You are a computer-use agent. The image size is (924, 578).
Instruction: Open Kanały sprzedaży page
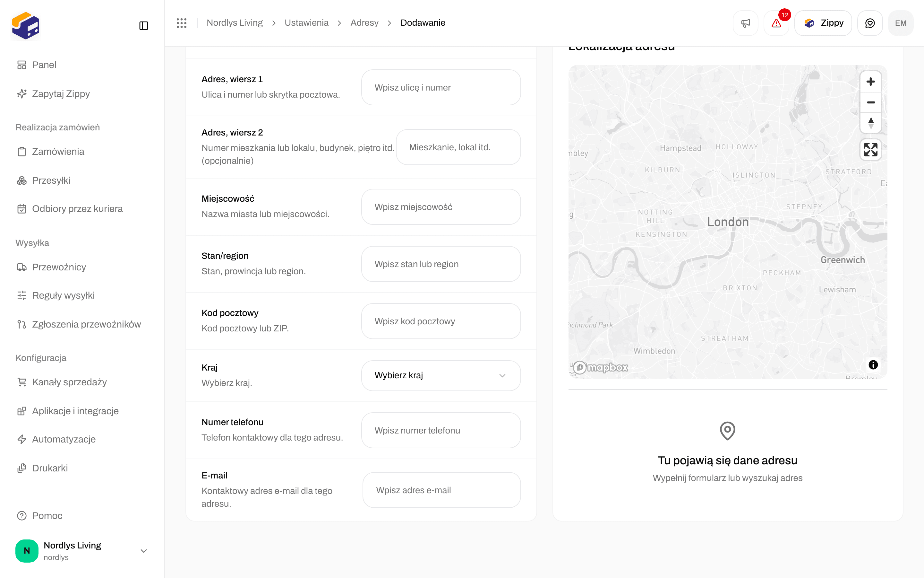[82, 382]
